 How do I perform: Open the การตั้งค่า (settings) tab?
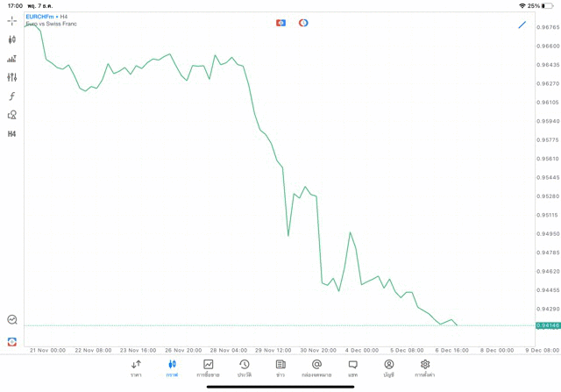click(425, 368)
